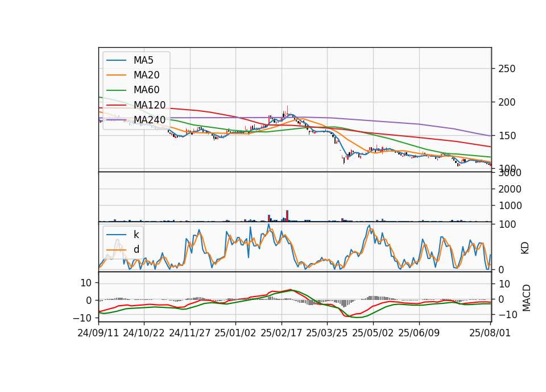Click the d legend label in KD panel
The height and width of the screenshot is (392, 546).
136,249
